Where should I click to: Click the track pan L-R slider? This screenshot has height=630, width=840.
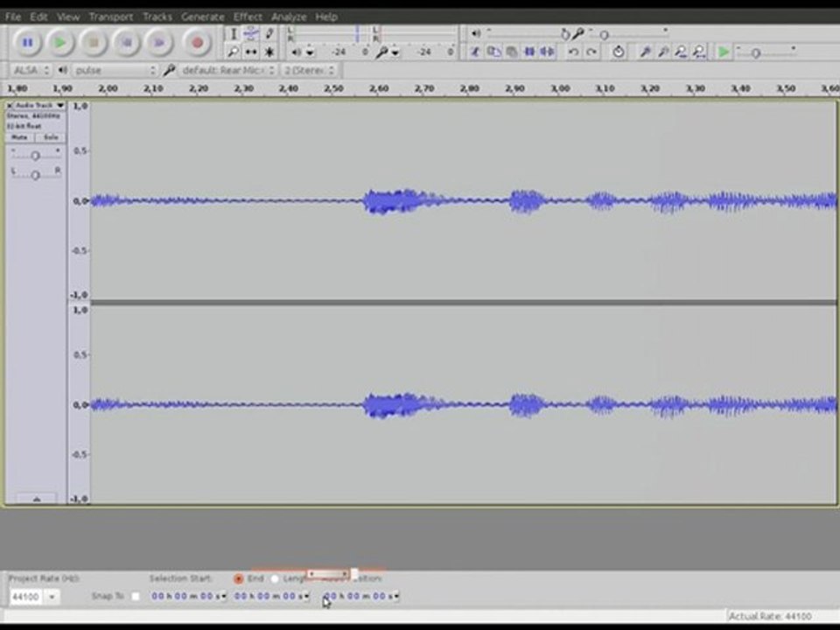point(35,175)
